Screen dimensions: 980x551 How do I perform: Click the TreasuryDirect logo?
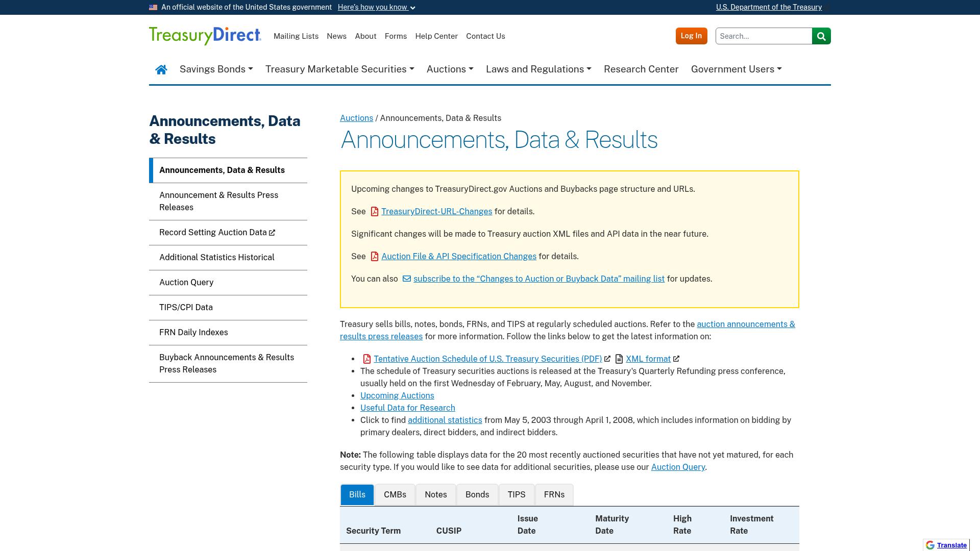[x=205, y=36]
